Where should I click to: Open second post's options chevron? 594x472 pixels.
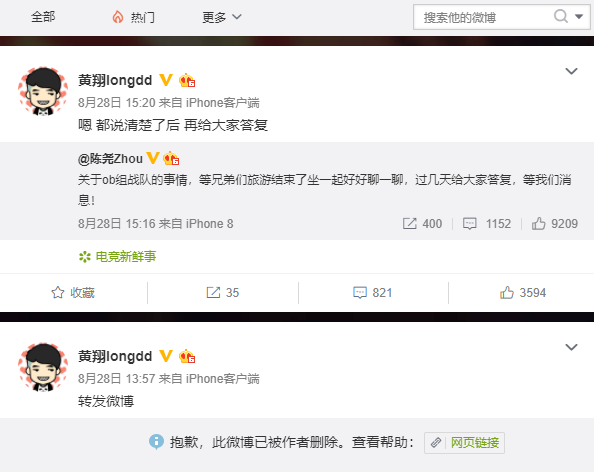point(571,347)
